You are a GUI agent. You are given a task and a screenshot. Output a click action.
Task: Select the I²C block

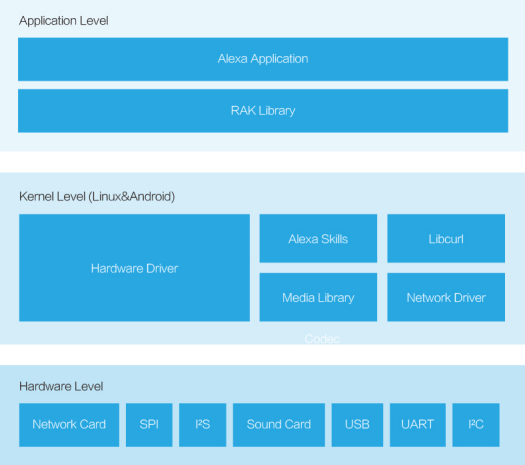(x=476, y=425)
